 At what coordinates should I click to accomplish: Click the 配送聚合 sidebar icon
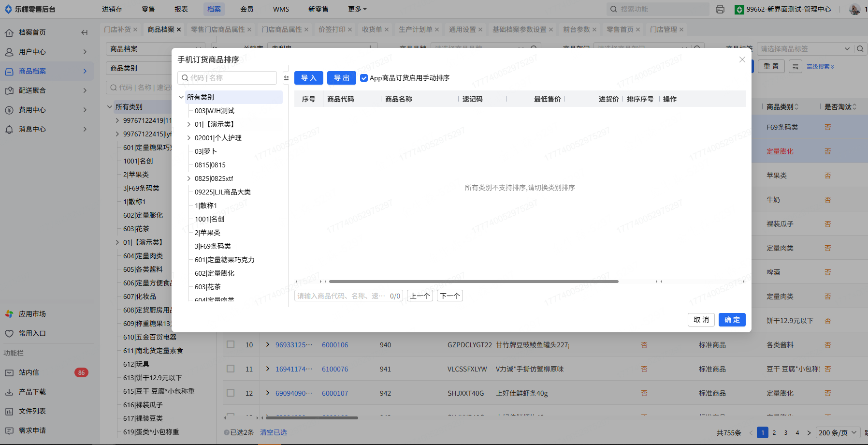(9, 90)
